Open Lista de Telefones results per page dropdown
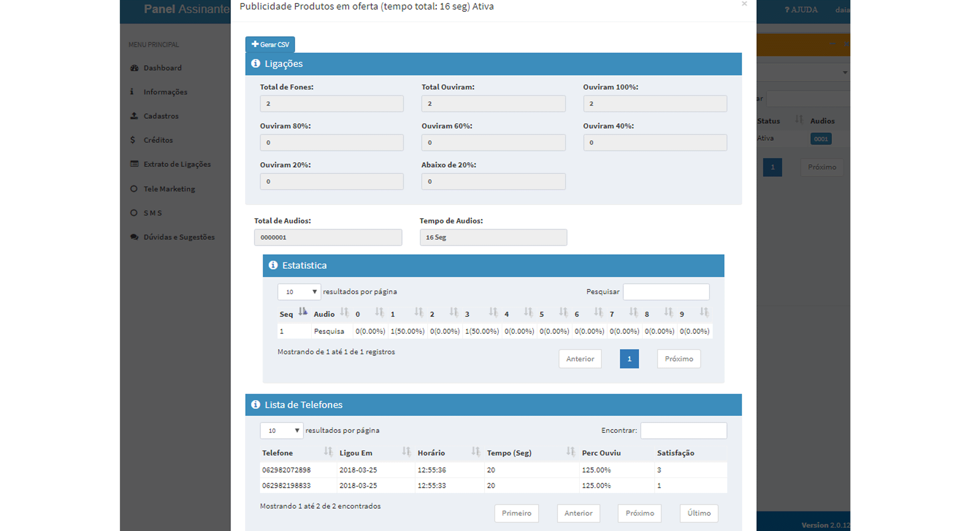 (282, 430)
